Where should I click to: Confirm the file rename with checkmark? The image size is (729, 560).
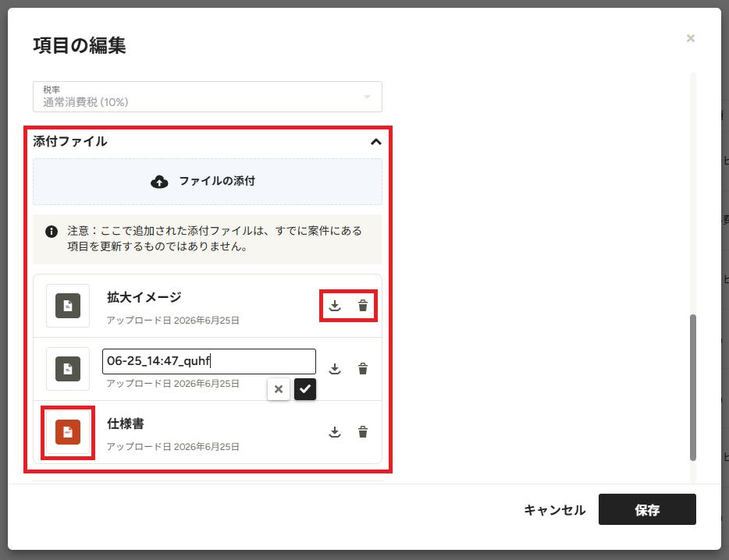tap(305, 389)
